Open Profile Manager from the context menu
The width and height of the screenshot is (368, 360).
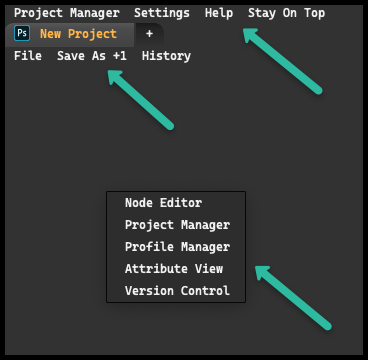coord(177,247)
